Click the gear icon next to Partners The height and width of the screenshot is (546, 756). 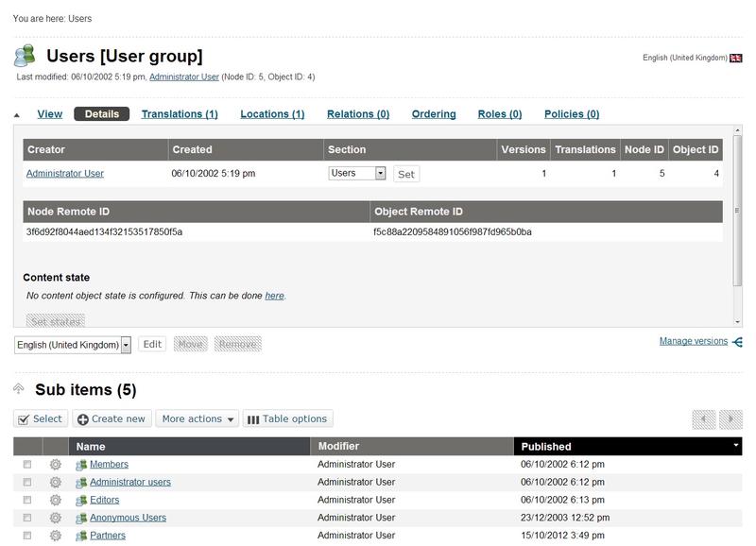[56, 536]
